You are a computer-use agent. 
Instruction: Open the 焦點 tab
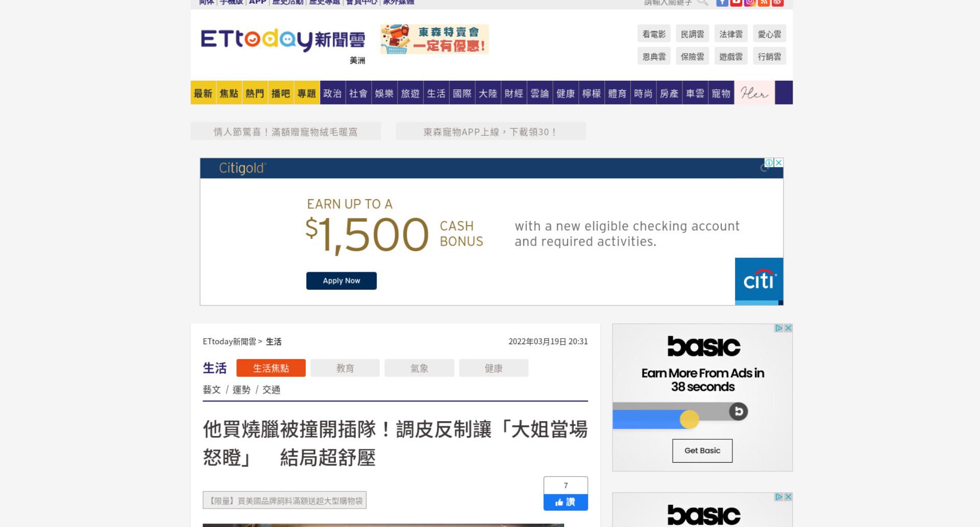[x=229, y=93]
